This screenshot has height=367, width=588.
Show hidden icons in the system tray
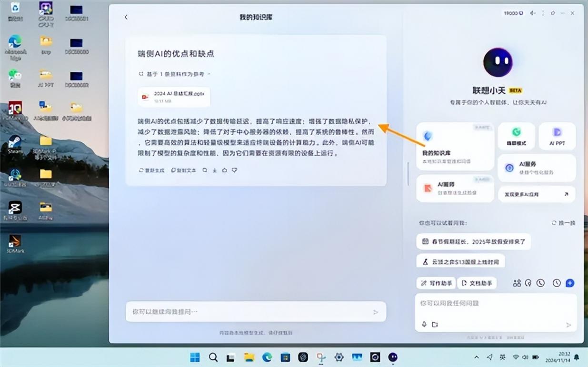476,357
